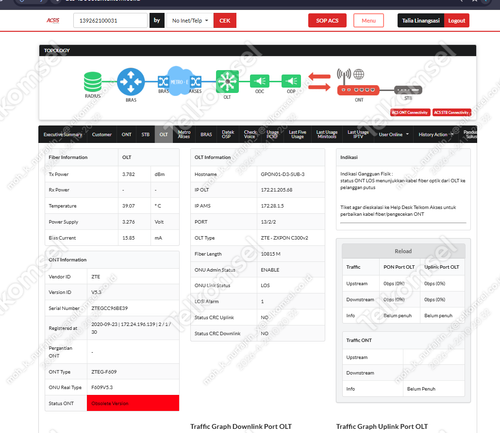500x433 pixels.
Task: Click Traffic Graph Downlink Port OLT heading
Action: [x=241, y=427]
